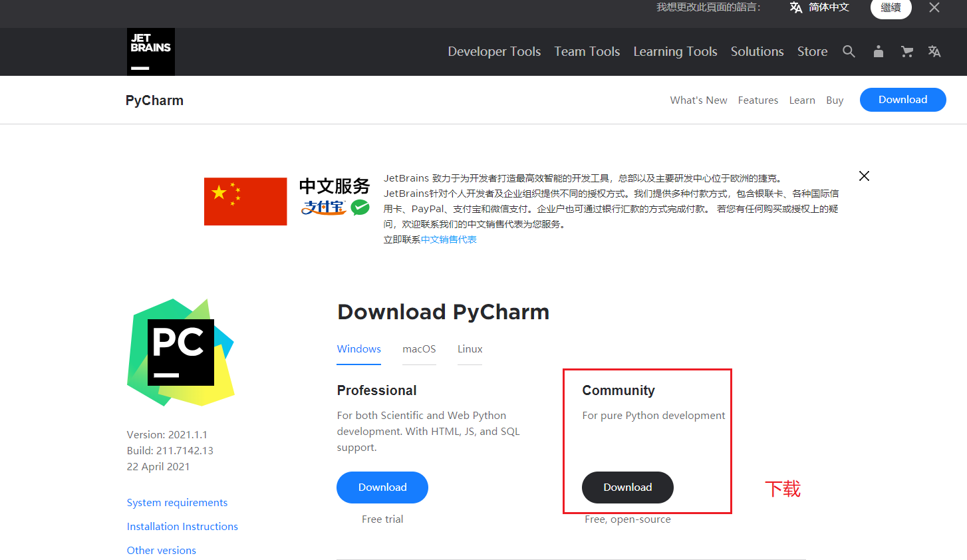Click the PyCharm product title
The width and height of the screenshot is (967, 560).
[154, 100]
